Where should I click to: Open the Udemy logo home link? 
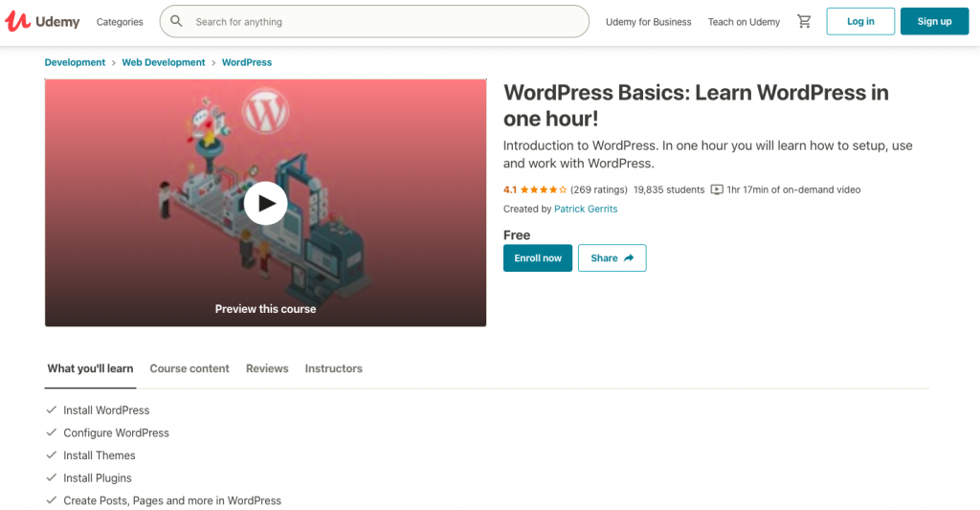pyautogui.click(x=42, y=21)
